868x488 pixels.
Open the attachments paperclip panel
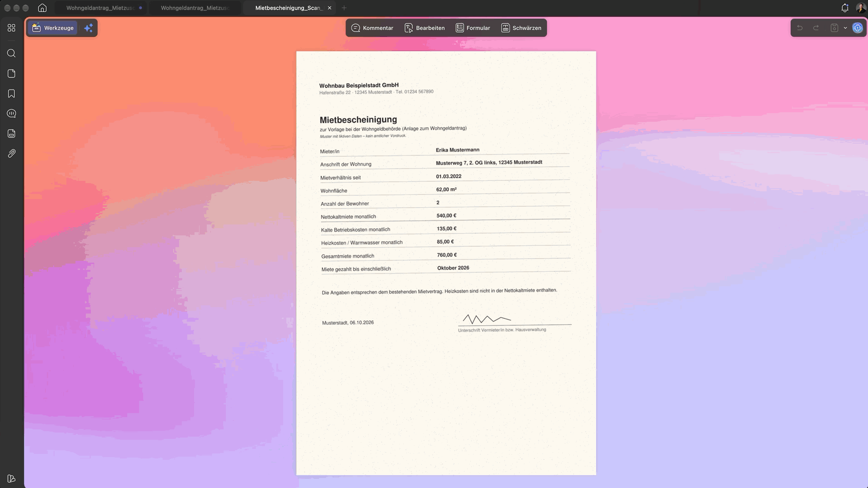tap(11, 154)
